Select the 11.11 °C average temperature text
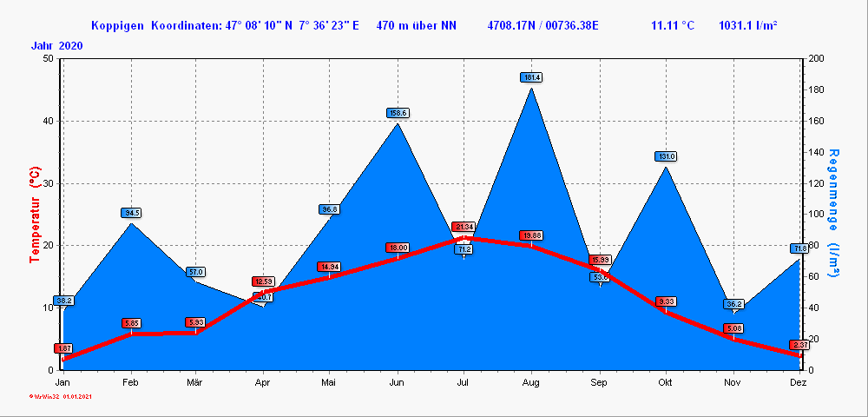 point(672,25)
